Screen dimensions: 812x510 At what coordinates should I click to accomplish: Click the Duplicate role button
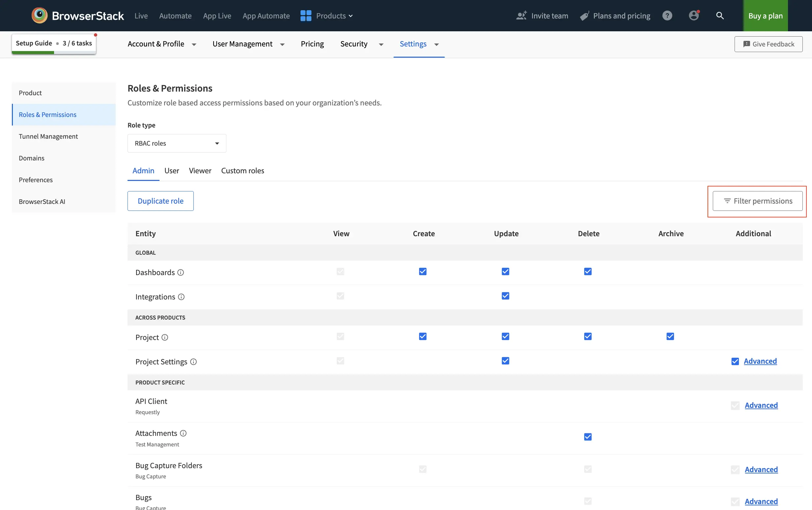160,201
